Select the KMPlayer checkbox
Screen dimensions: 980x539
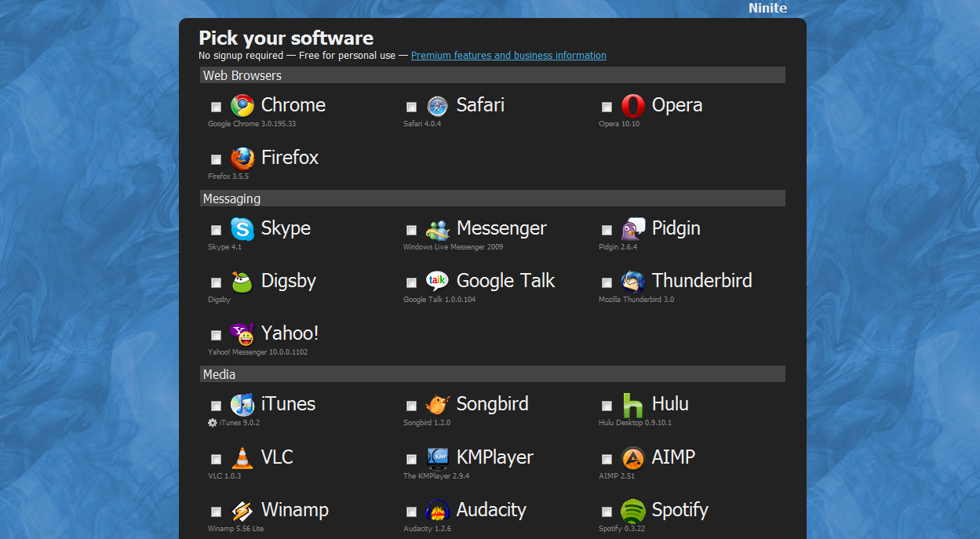pos(411,459)
